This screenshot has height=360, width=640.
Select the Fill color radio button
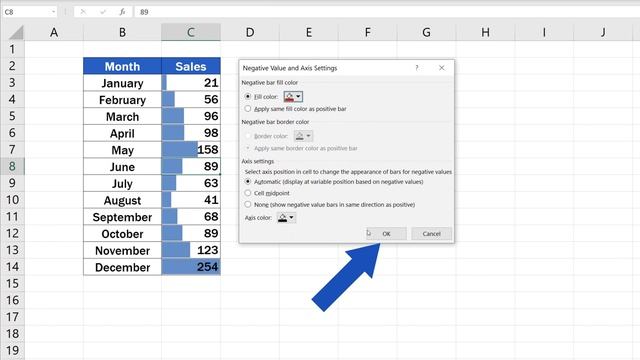tap(248, 97)
